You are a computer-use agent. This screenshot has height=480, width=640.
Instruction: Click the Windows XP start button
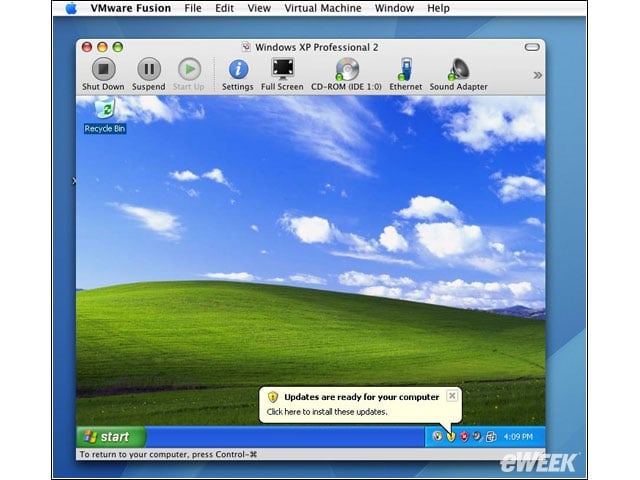[111, 437]
